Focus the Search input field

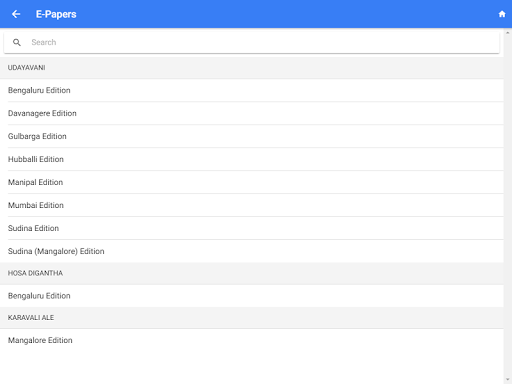pyautogui.click(x=251, y=42)
